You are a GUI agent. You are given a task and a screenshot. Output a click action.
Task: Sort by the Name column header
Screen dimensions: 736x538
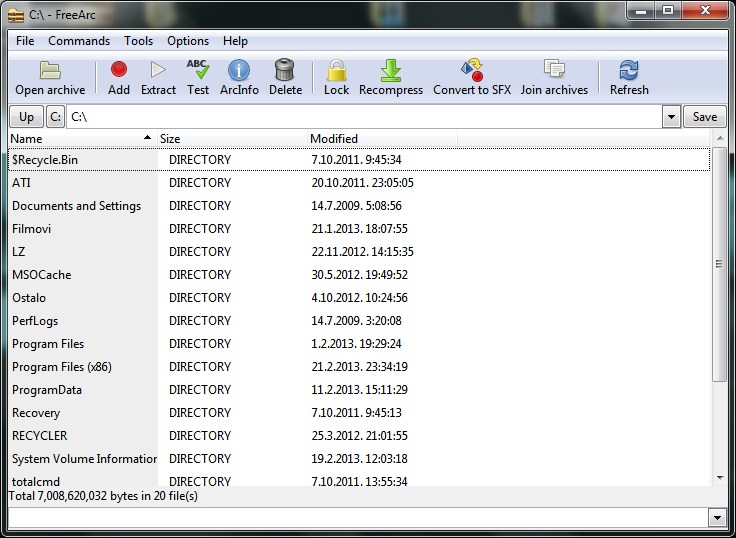(83, 139)
